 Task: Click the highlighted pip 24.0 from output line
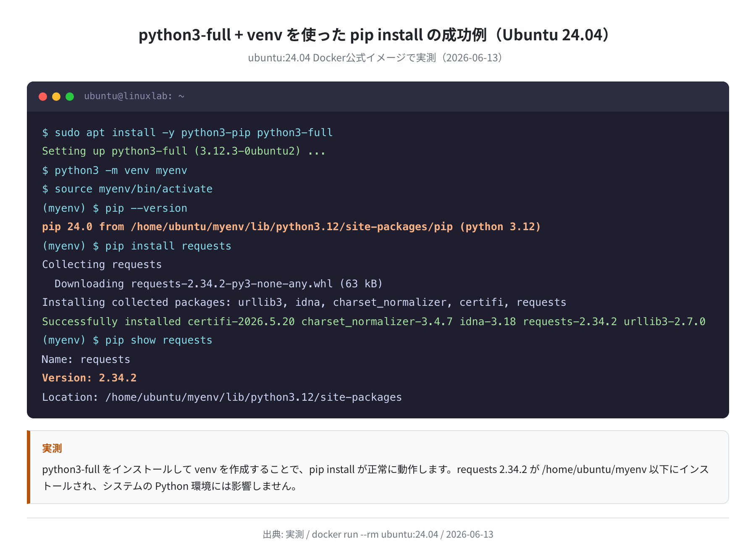click(291, 227)
